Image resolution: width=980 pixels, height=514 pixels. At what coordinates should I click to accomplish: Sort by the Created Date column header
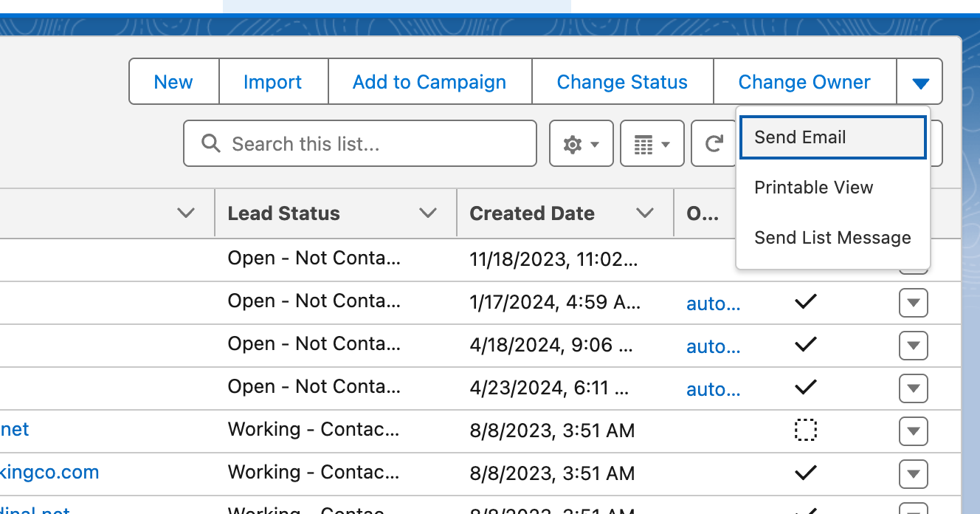pyautogui.click(x=532, y=213)
